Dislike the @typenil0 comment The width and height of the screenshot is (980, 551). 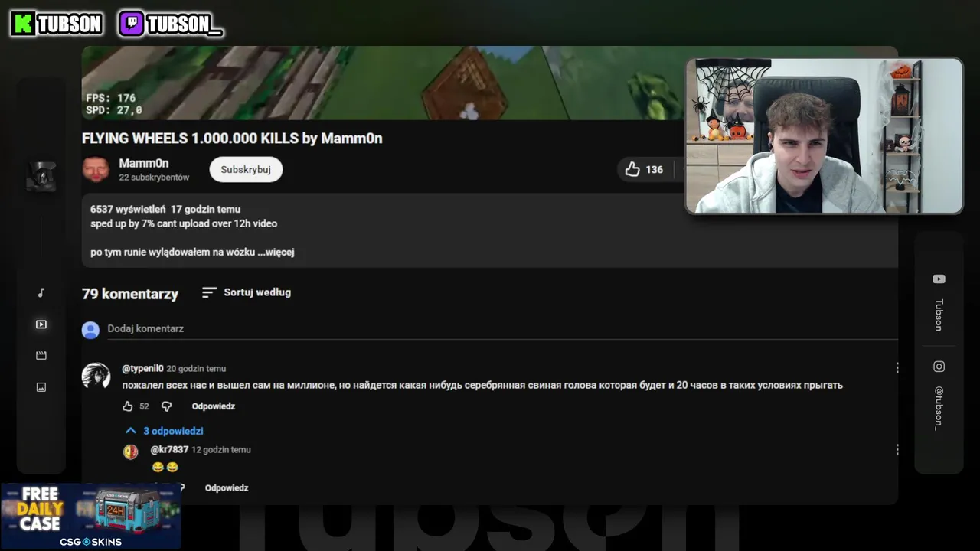coord(166,406)
